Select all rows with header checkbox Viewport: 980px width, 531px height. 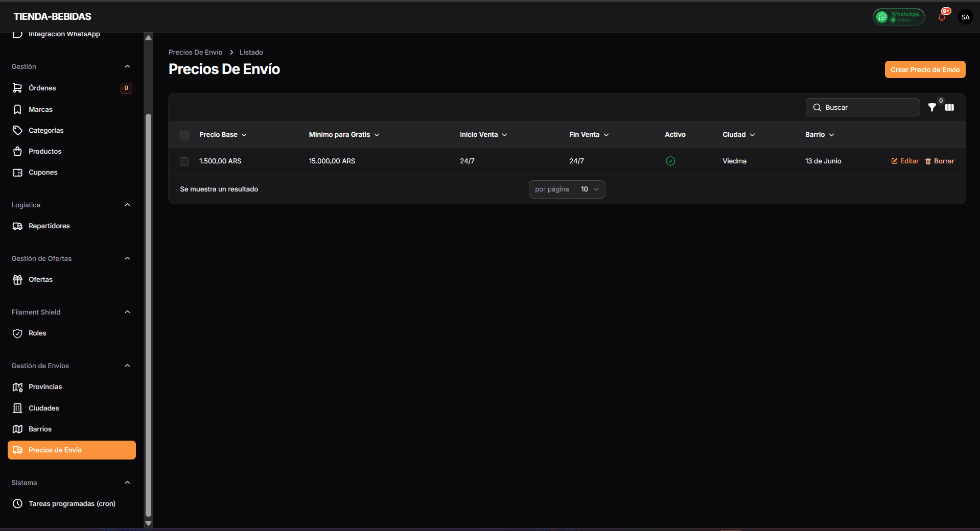point(184,135)
